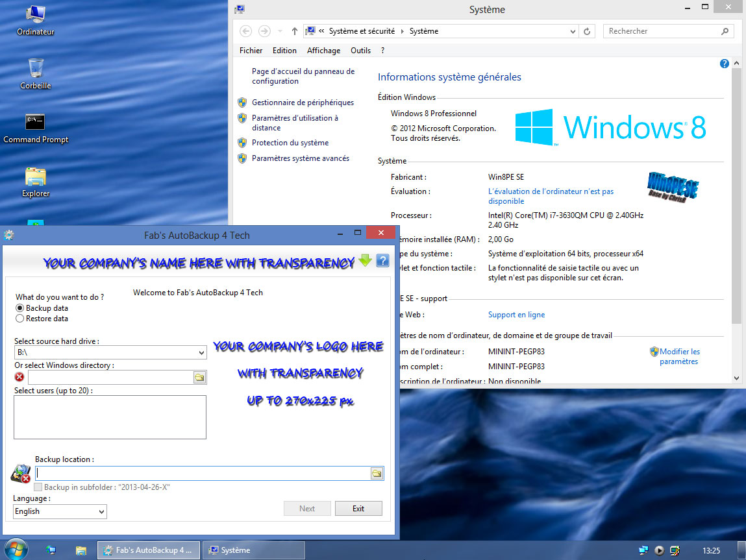Click the Backup location input field
The width and height of the screenshot is (746, 560).
[x=203, y=474]
